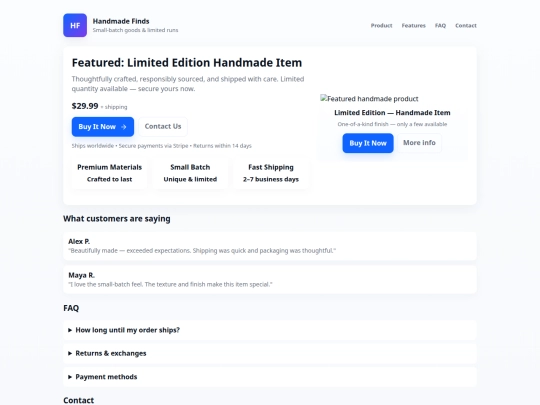This screenshot has height=405, width=540.
Task: Click Maya R. testimonial card
Action: coord(270,280)
